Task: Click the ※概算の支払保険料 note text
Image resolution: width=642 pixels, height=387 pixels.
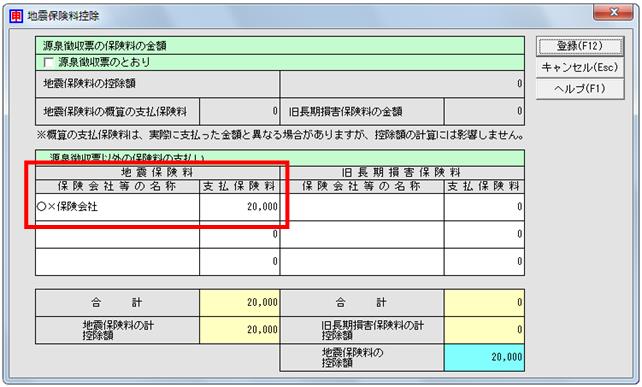Action: coord(280,135)
